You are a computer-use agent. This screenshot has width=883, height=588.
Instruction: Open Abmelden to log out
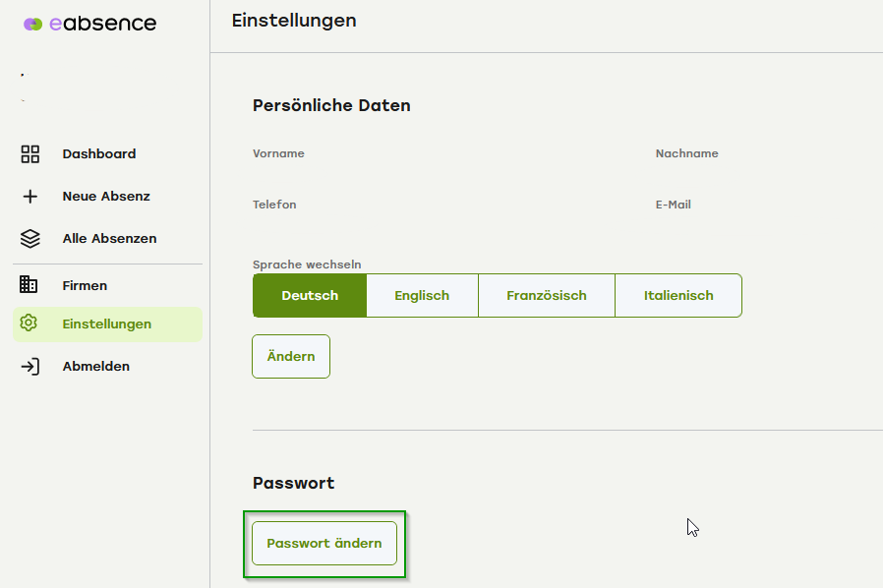coord(95,366)
